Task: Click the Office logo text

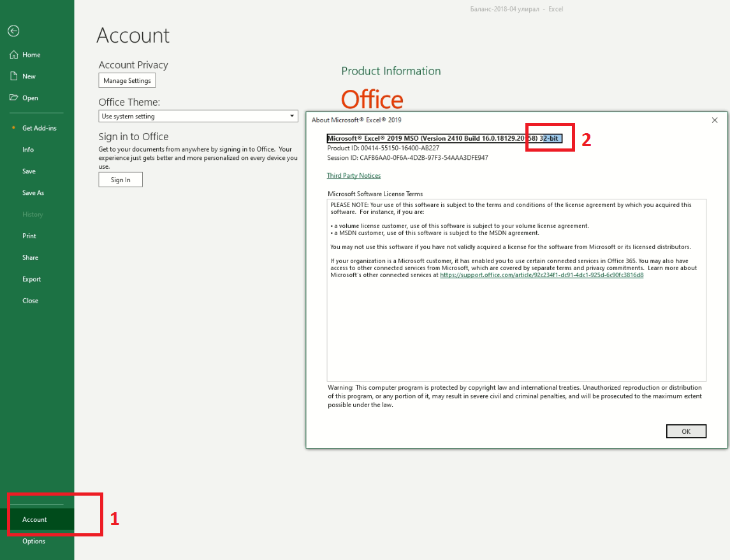Action: pyautogui.click(x=372, y=99)
